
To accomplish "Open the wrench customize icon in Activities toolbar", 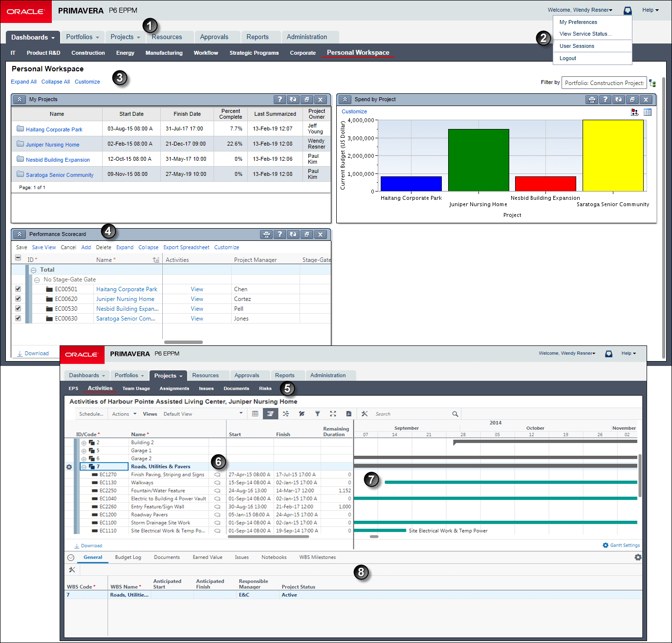I will click(x=365, y=414).
